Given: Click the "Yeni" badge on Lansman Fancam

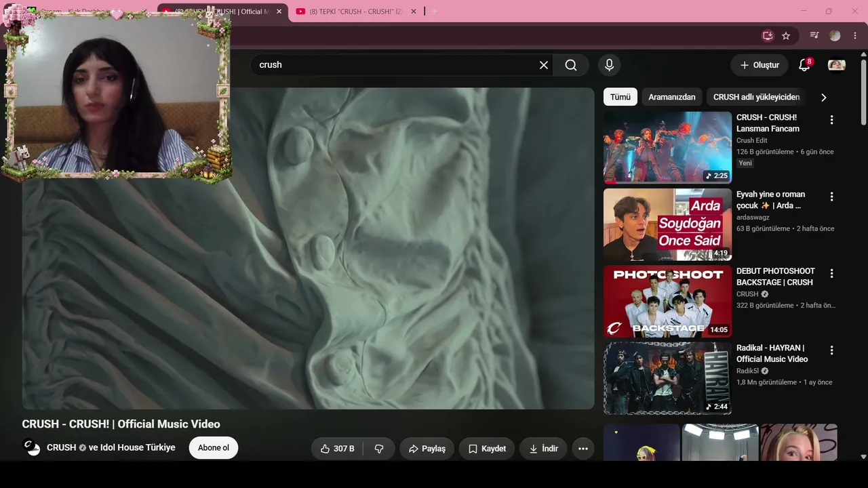Looking at the screenshot, I should point(745,163).
